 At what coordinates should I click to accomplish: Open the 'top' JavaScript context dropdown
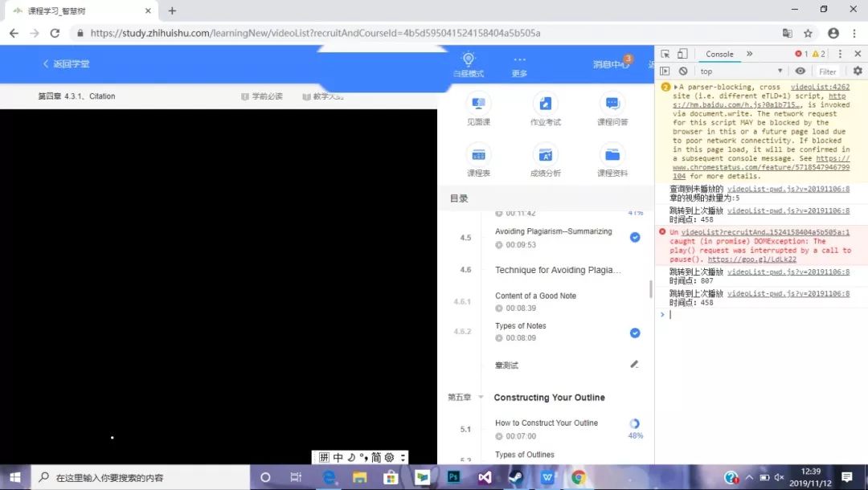coord(739,71)
